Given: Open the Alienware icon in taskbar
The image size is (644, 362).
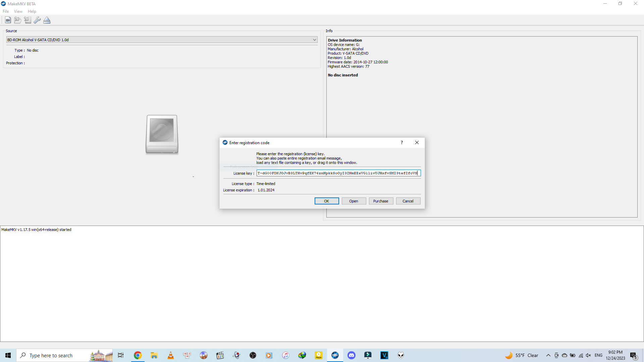Looking at the screenshot, I should 401,355.
